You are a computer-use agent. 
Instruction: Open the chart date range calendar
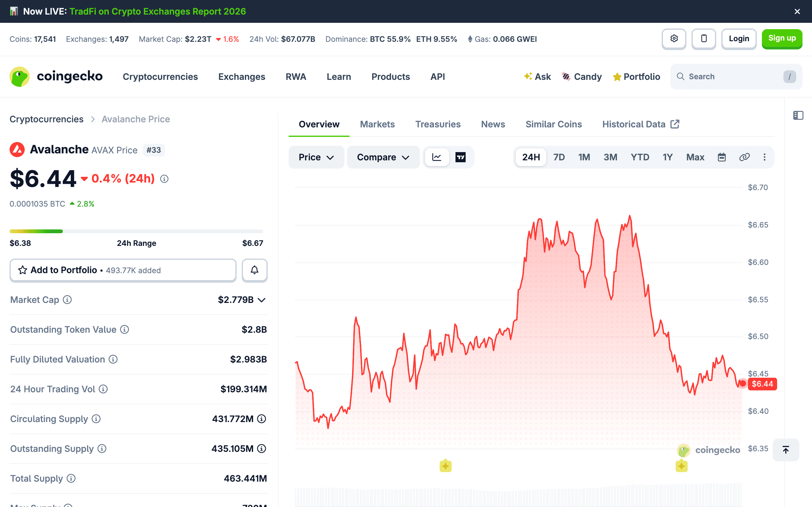point(722,157)
